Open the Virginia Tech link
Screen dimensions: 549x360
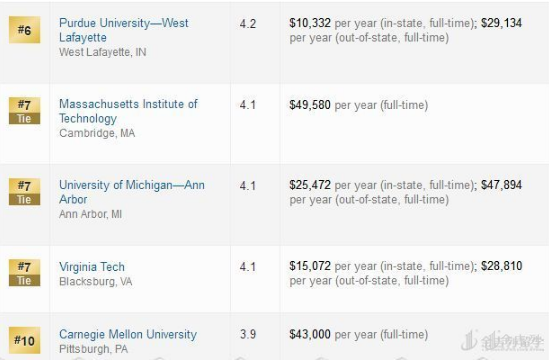pos(92,267)
